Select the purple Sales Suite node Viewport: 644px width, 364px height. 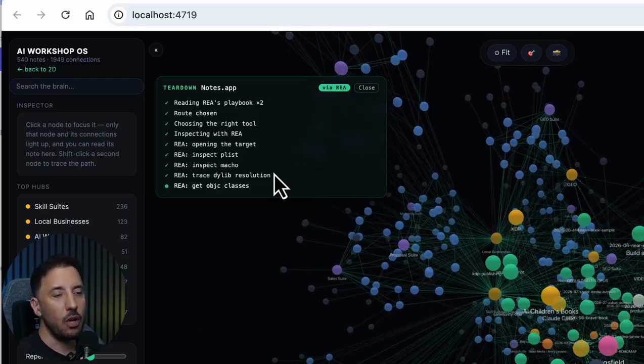coord(337,270)
